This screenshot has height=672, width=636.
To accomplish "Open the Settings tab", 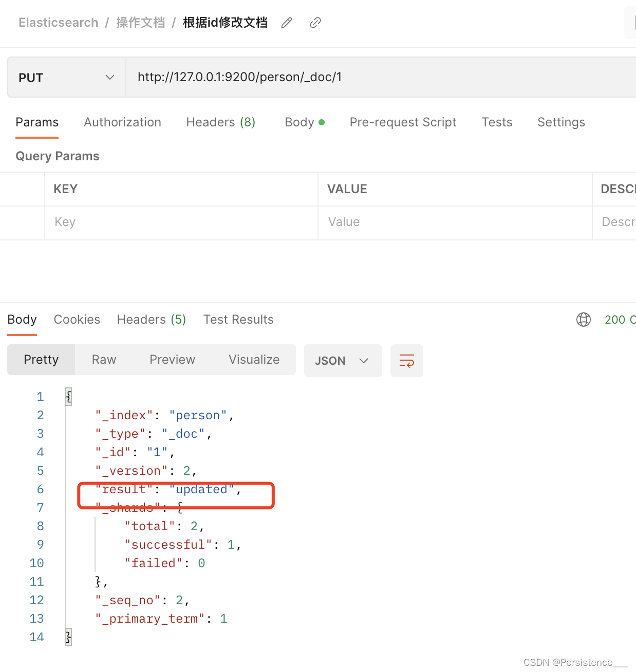I will click(x=561, y=122).
